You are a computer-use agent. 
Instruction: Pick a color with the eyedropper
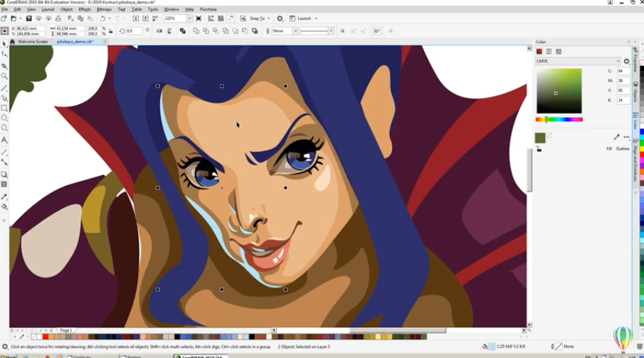click(616, 137)
